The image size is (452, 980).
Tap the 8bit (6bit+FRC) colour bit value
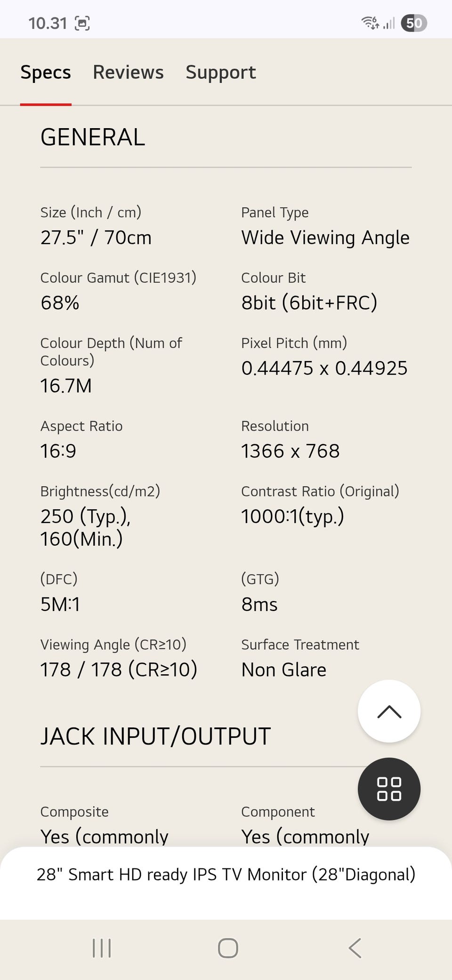click(309, 302)
